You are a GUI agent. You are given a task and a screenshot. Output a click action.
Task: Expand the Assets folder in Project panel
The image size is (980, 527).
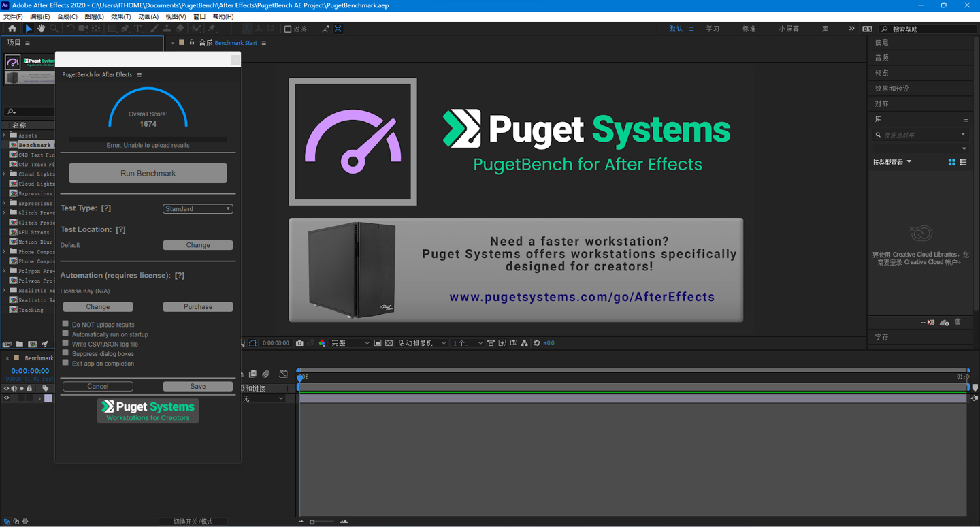[5, 135]
